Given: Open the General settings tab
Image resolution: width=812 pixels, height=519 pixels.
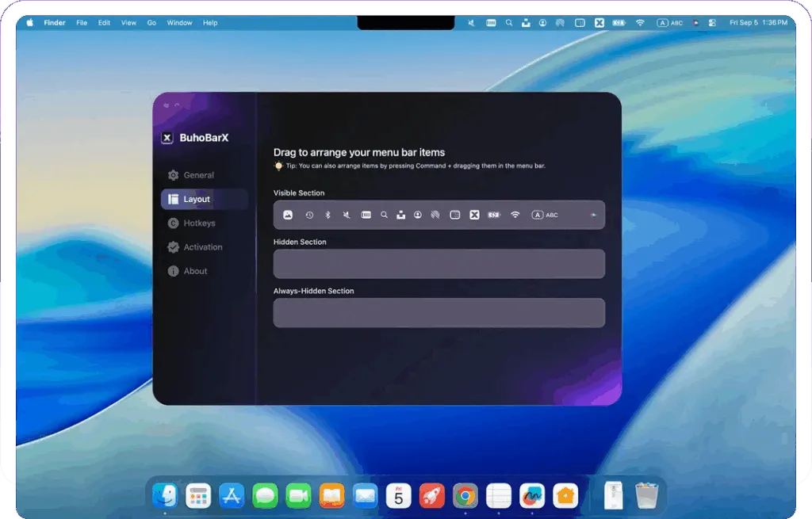Looking at the screenshot, I should [x=198, y=175].
